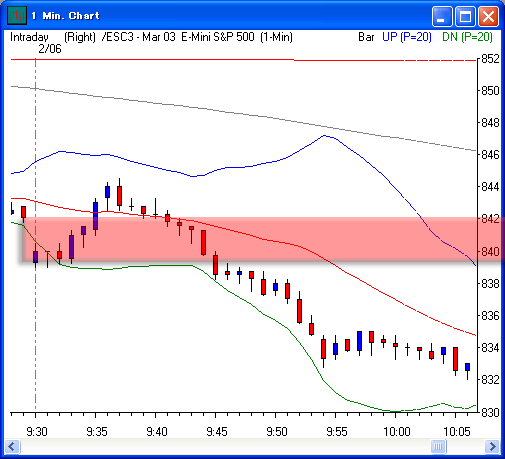Click the Bar legend label

point(366,37)
